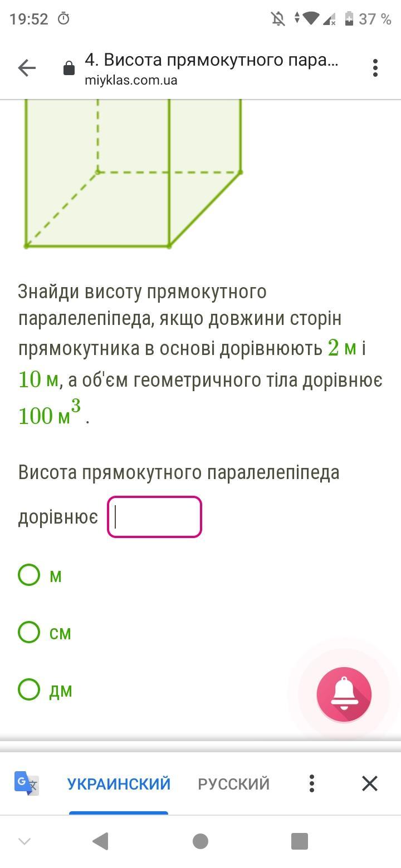Tap the pink notification bell button
The width and height of the screenshot is (401, 868).
click(344, 694)
